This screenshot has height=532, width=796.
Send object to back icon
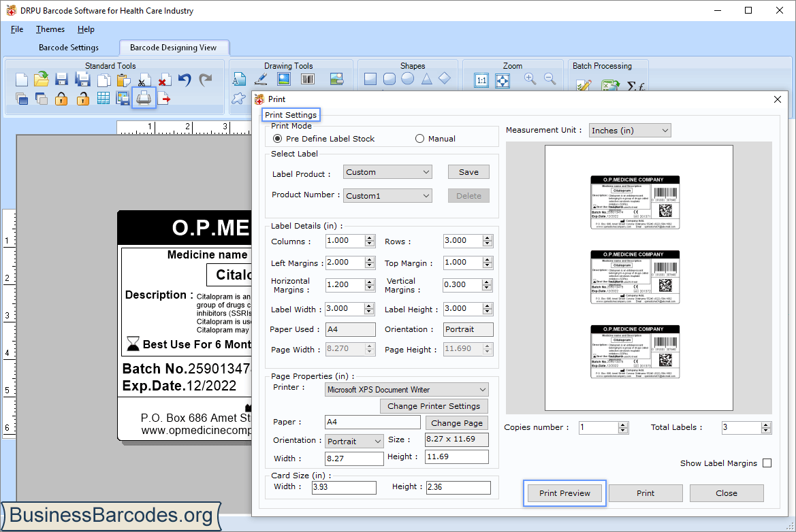pyautogui.click(x=42, y=99)
